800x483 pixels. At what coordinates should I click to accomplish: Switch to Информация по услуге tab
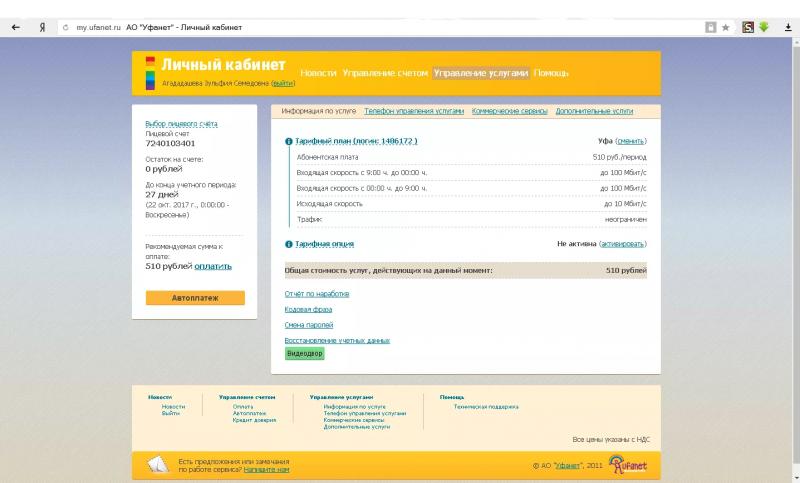(319, 111)
